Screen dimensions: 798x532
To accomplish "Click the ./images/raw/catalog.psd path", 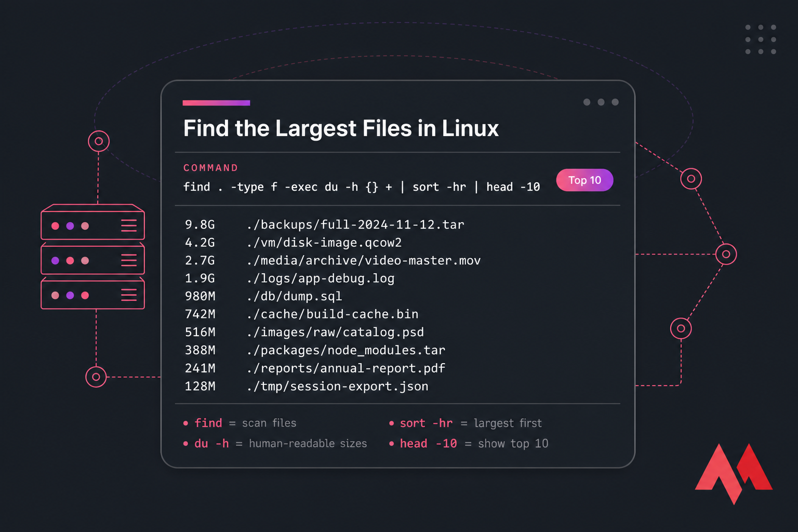I will (335, 332).
